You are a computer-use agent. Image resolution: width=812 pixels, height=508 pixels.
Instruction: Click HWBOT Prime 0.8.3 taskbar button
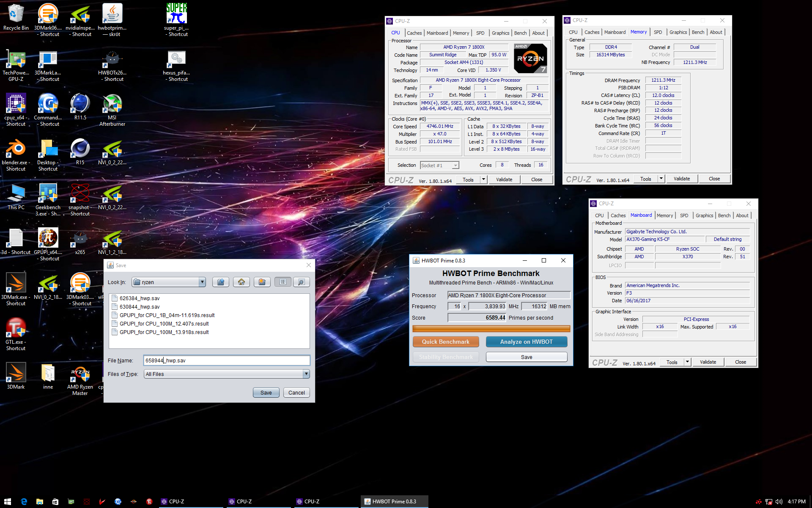394,501
